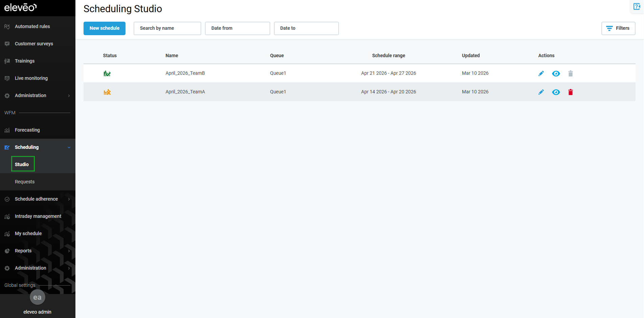Delete the April_2026_TeamA schedule with red trash
644x318 pixels.
[571, 92]
